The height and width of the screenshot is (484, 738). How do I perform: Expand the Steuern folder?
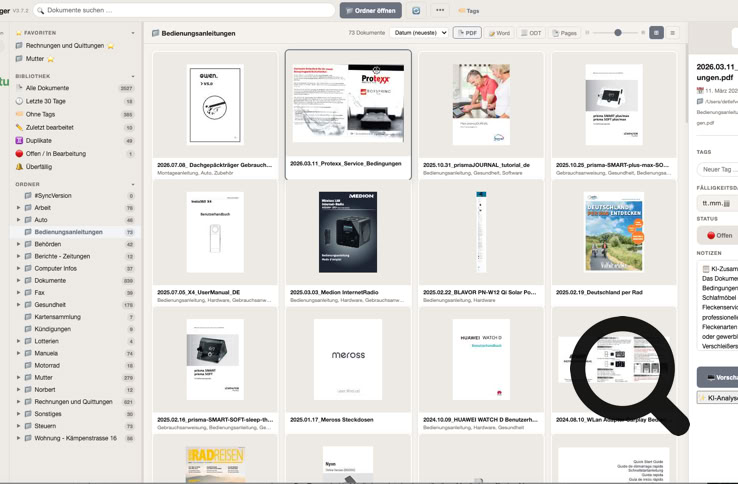18,426
